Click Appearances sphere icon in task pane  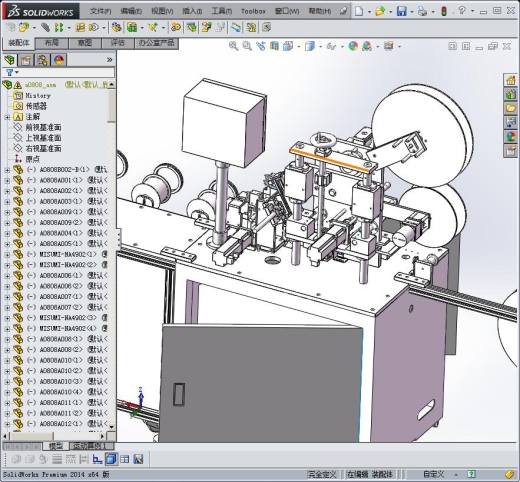click(511, 137)
